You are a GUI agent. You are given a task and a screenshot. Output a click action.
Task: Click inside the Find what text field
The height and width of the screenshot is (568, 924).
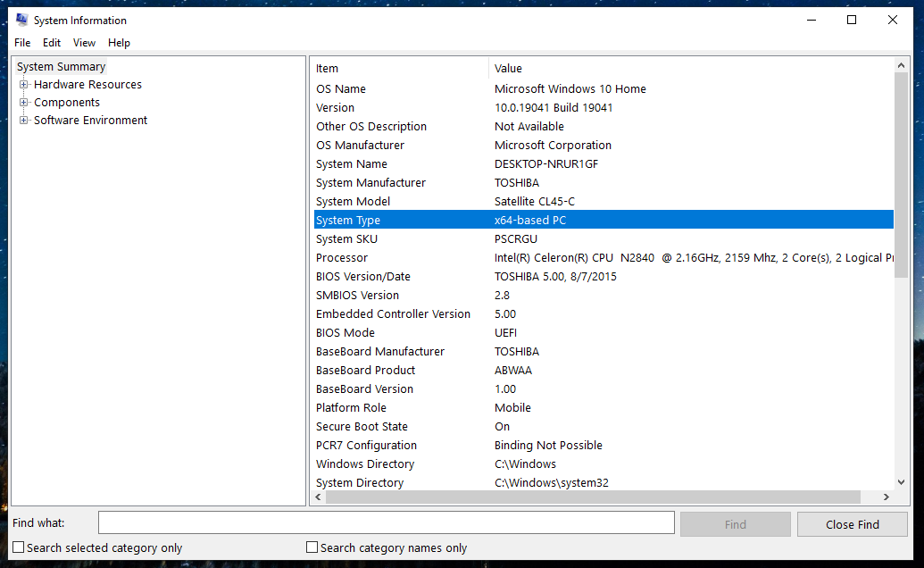[386, 523]
